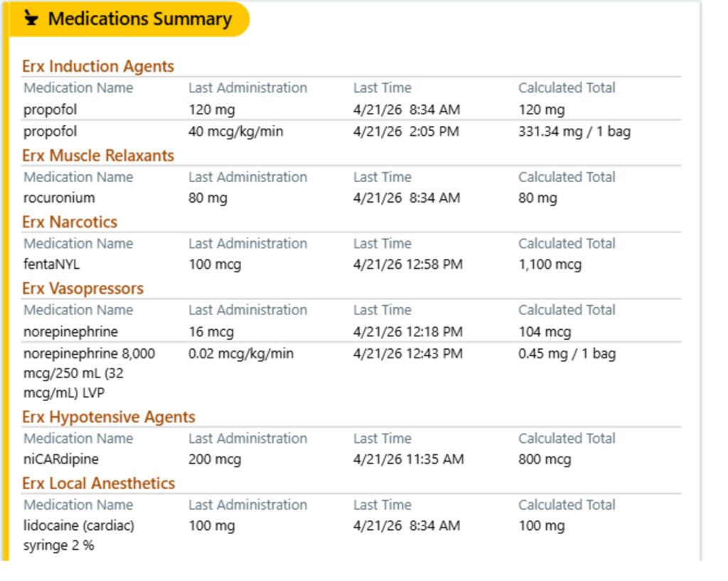The height and width of the screenshot is (581, 728).
Task: Click norepinephrine last time 12:18 PM
Action: tap(407, 331)
